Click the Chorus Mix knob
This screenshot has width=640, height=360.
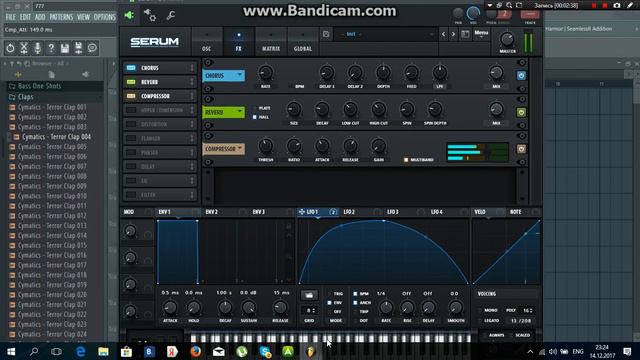click(496, 73)
